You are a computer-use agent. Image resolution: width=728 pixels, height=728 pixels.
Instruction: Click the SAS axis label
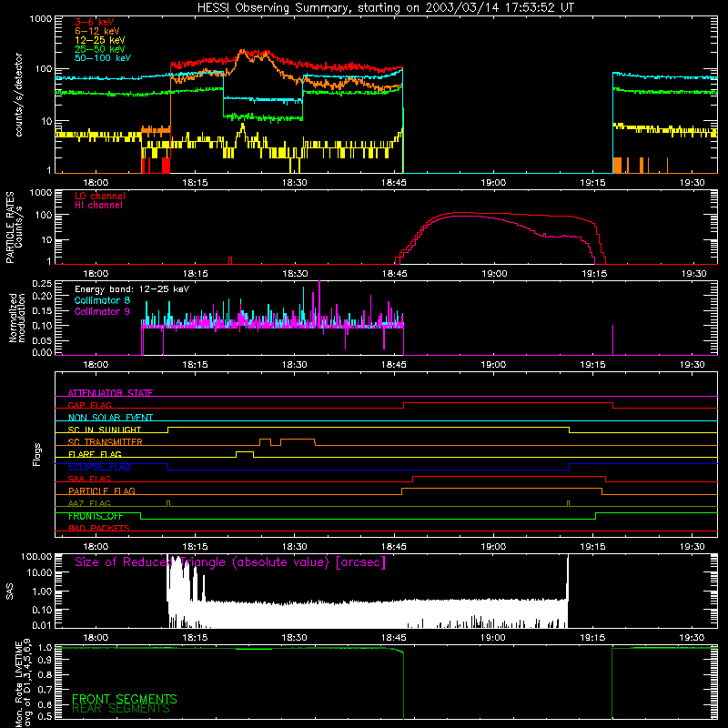[9, 591]
